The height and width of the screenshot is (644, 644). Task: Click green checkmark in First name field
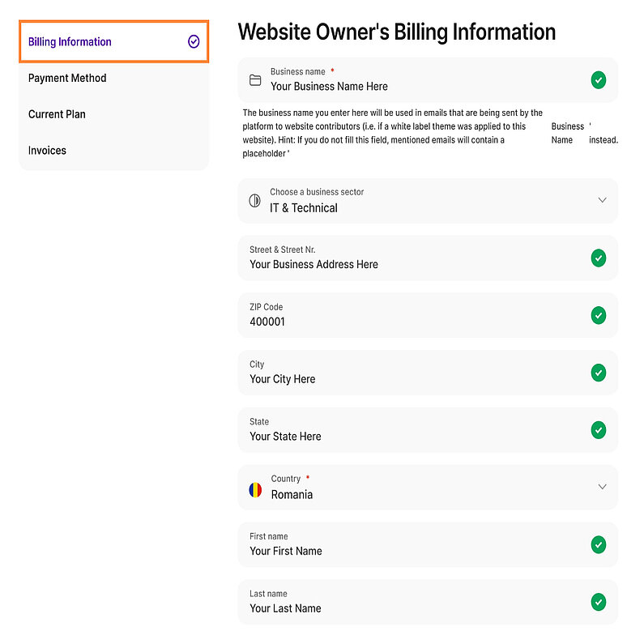598,544
